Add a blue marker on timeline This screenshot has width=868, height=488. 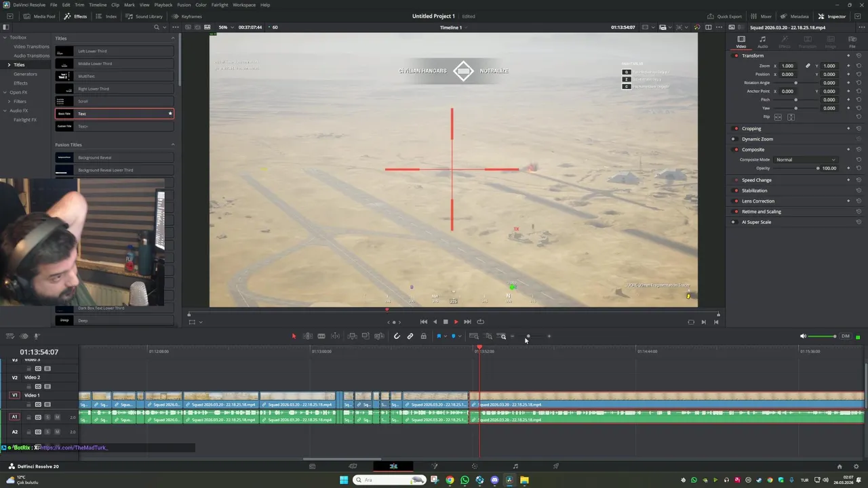[x=454, y=336]
